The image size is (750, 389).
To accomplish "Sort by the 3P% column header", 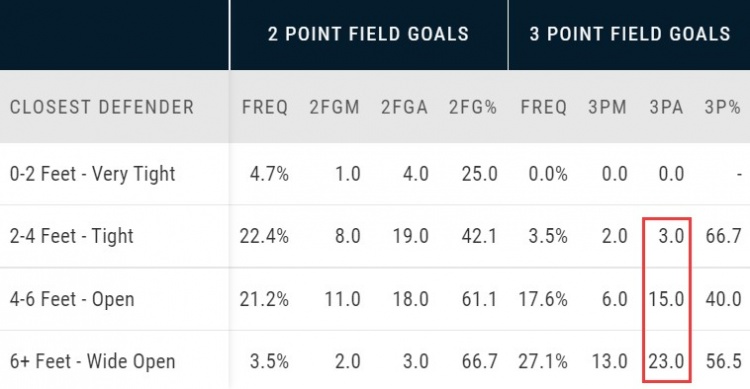I will (x=722, y=107).
